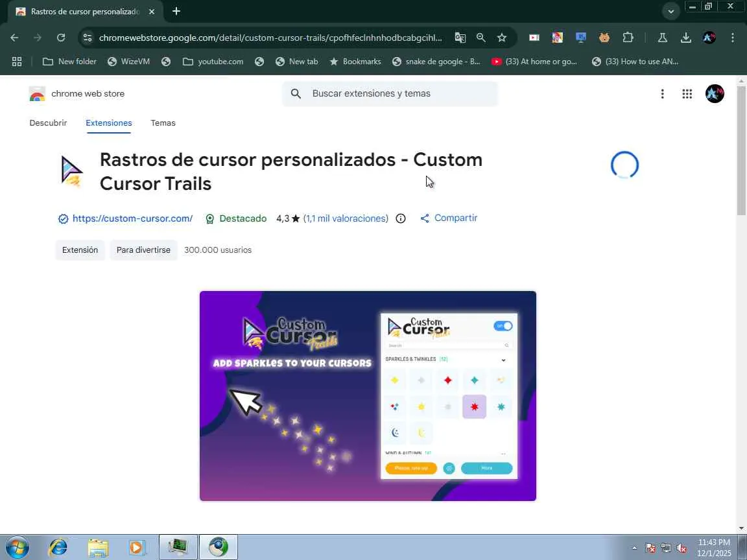Switch to the Descubrir tab

48,123
